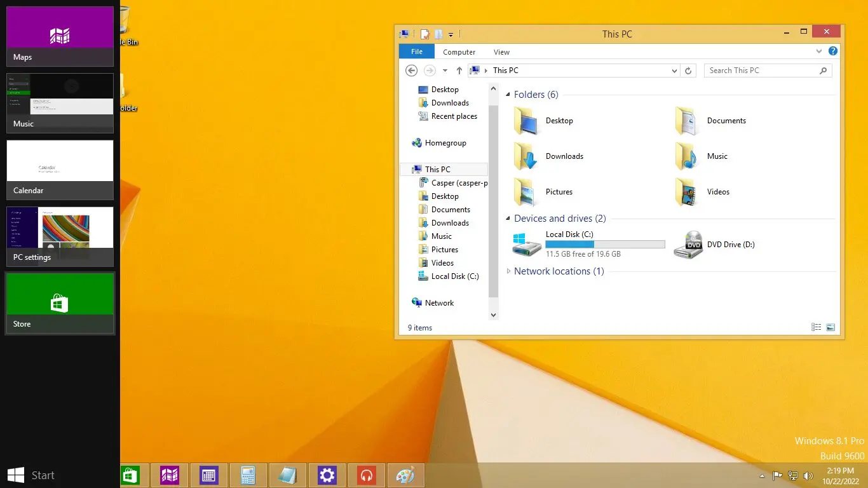
Task: Open the address bar history dropdown
Action: click(x=674, y=71)
